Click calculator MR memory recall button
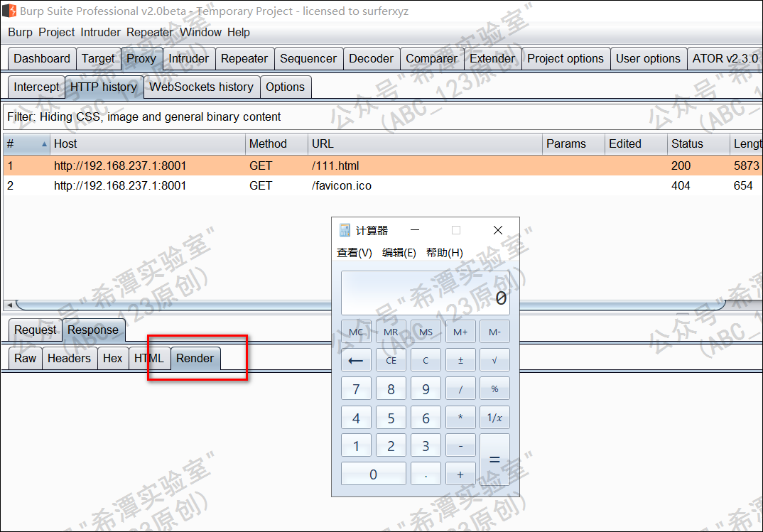763x532 pixels. pos(391,332)
